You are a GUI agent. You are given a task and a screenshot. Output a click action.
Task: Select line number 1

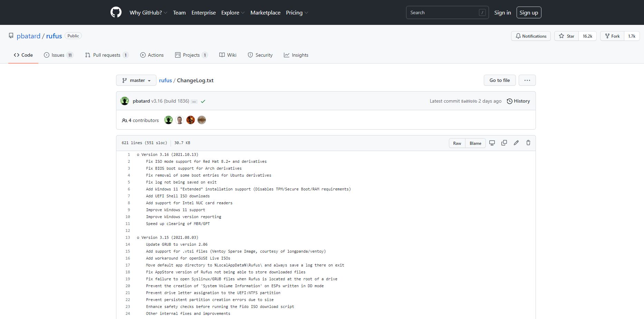click(x=128, y=154)
